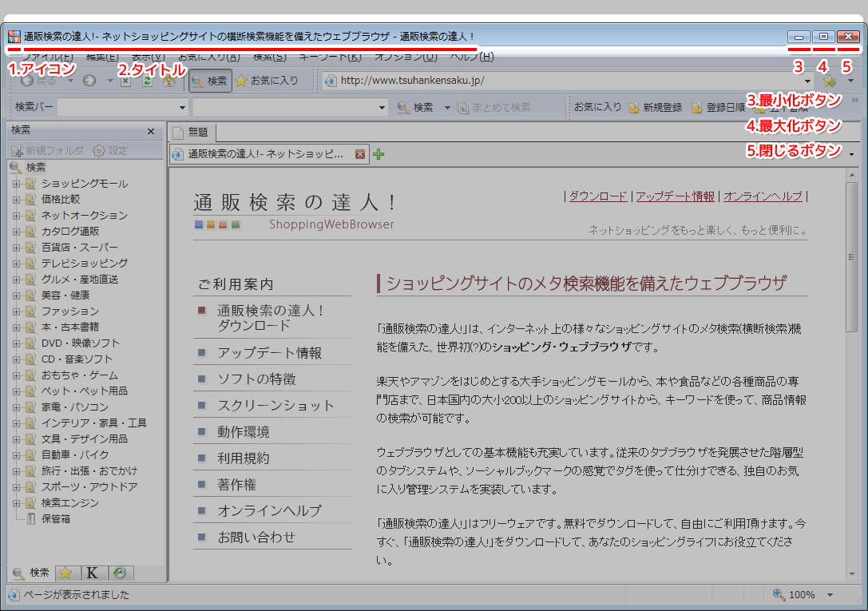This screenshot has width=868, height=611.
Task: Switch the side panel to the star favorites tab
Action: (x=65, y=573)
